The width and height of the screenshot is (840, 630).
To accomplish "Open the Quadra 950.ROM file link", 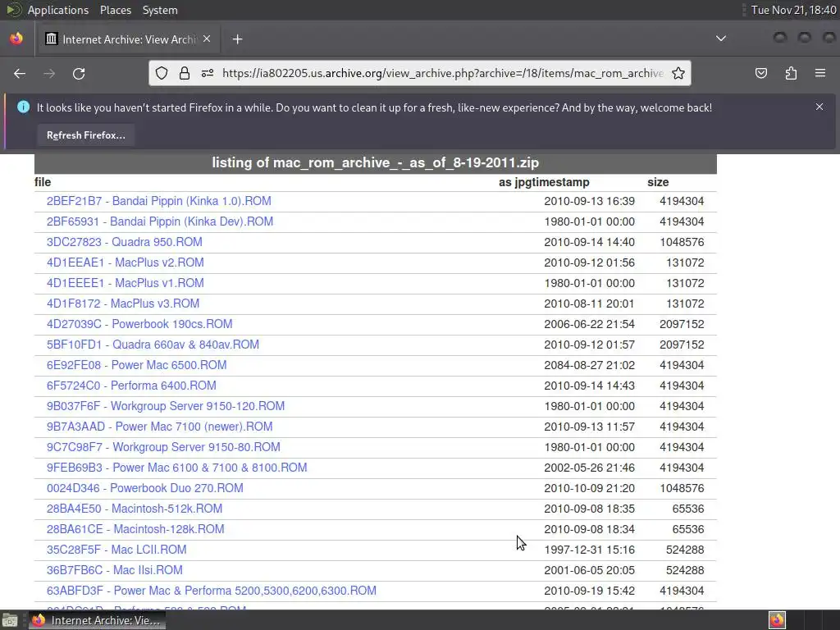I will point(124,242).
